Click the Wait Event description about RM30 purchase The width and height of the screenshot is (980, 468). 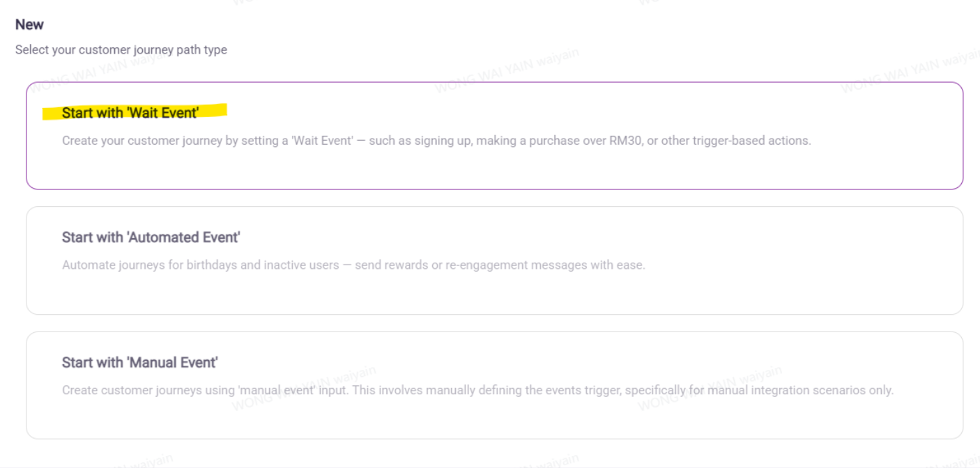[436, 141]
